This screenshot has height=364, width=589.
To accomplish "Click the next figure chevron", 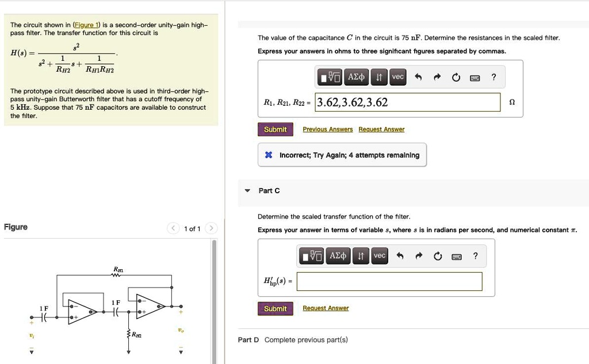I will click(x=211, y=228).
